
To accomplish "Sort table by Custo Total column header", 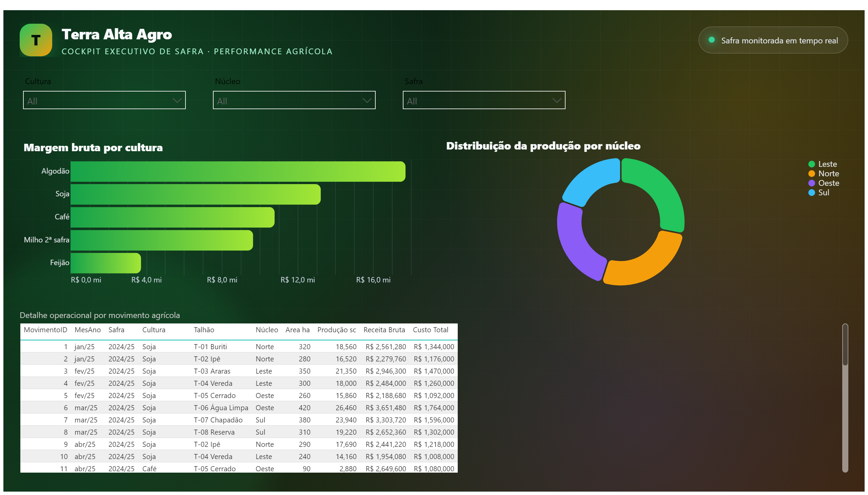I will [x=430, y=330].
